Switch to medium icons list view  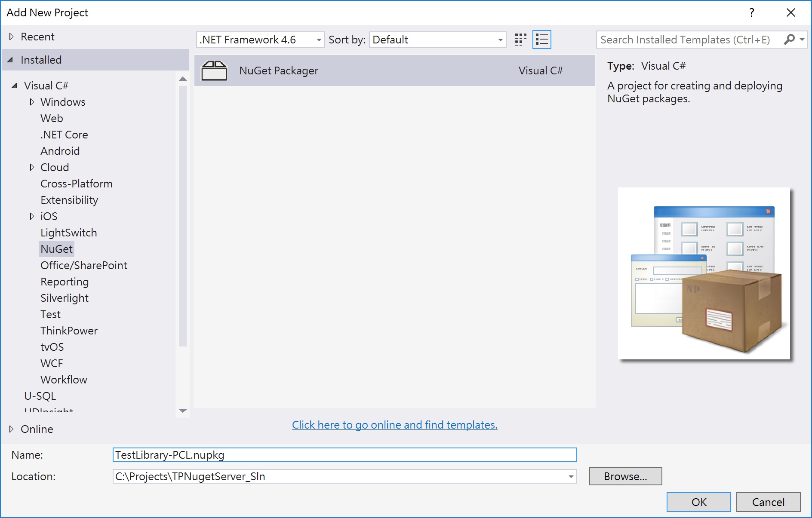tap(541, 40)
